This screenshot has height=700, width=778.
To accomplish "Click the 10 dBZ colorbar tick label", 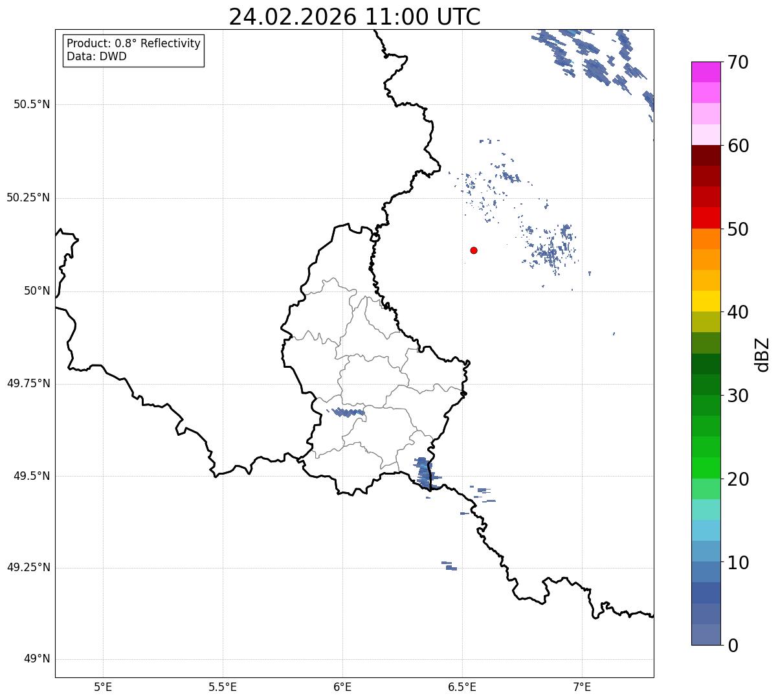I will [739, 563].
